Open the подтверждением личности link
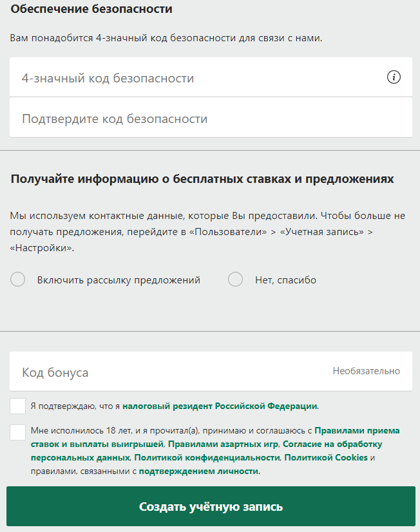The image size is (420, 532). pyautogui.click(x=198, y=471)
